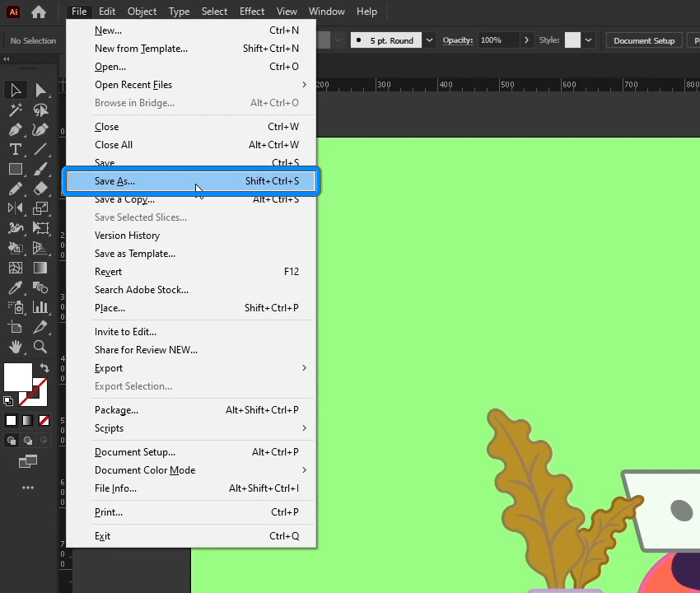
Task: Click the Document Setup button
Action: (644, 40)
